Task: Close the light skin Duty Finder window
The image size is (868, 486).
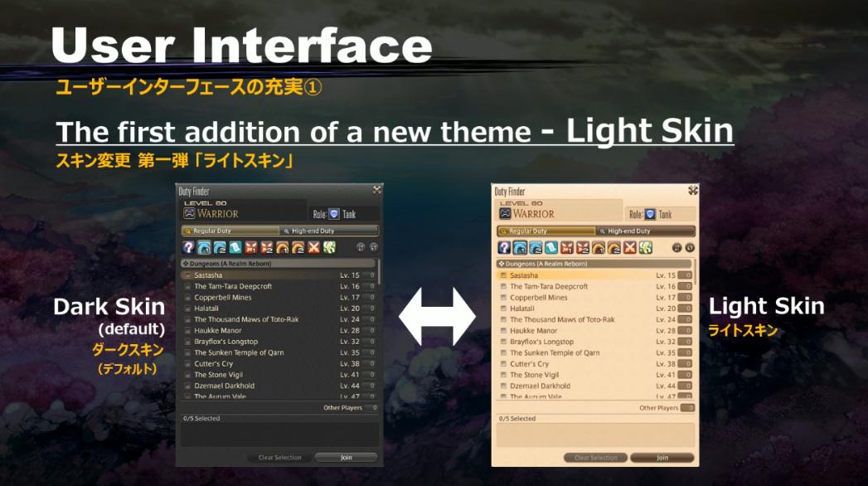Action: pyautogui.click(x=692, y=191)
